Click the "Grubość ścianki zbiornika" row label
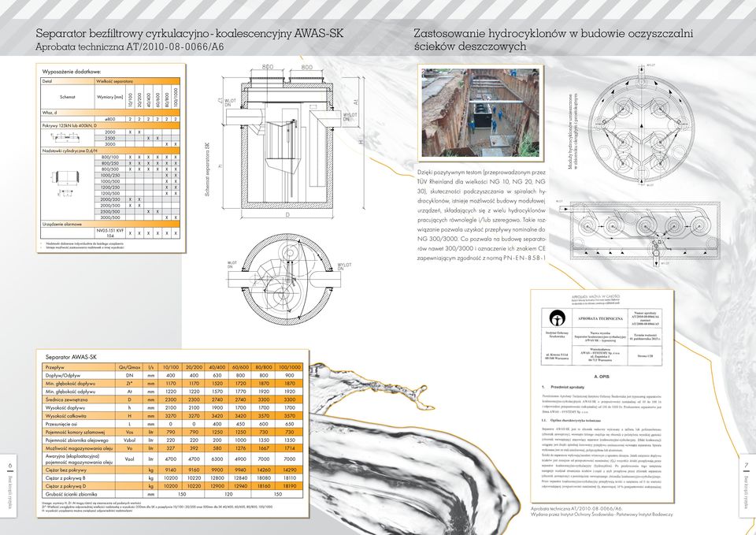This screenshot has height=535, width=756. point(72,494)
